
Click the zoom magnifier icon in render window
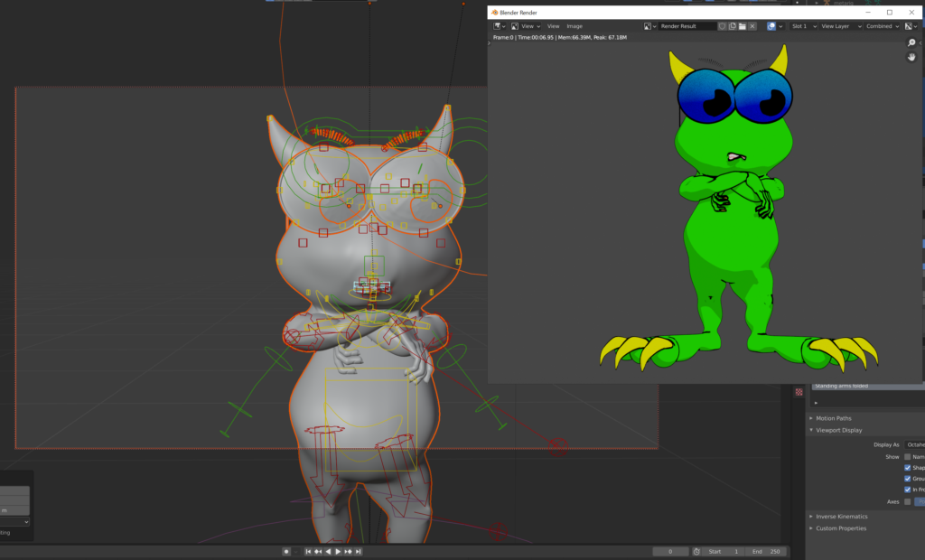click(x=911, y=42)
